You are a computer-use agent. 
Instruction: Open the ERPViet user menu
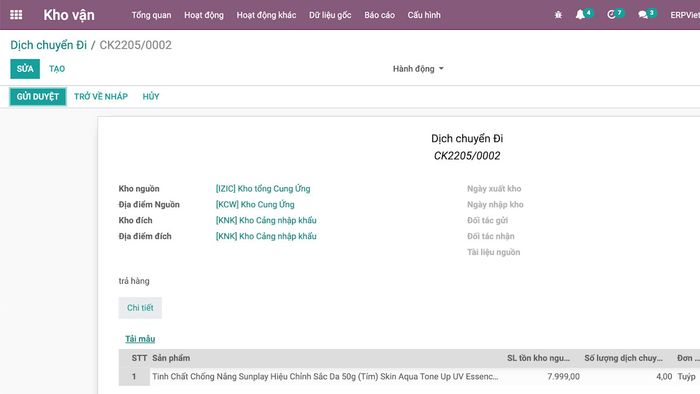[685, 15]
